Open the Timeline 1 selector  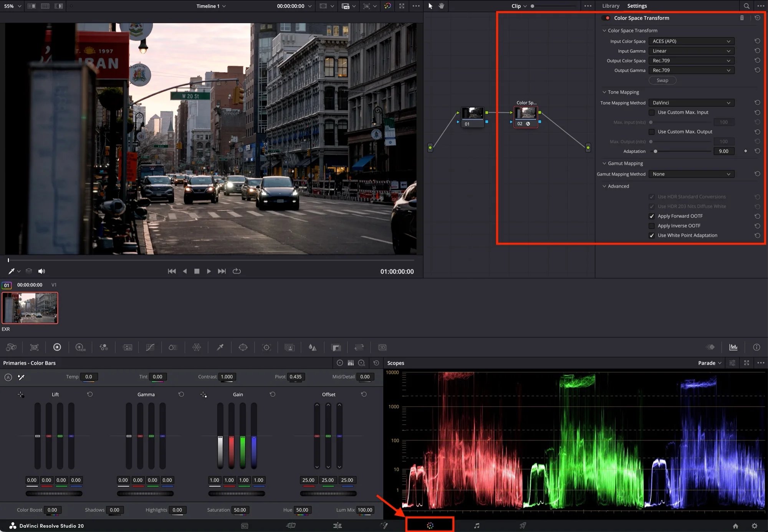[211, 6]
